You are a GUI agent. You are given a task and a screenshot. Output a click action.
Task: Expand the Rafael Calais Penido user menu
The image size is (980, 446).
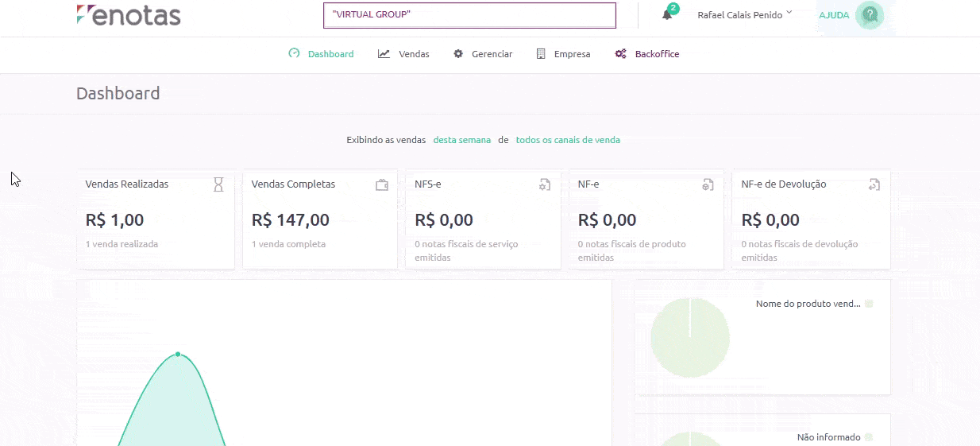[744, 15]
